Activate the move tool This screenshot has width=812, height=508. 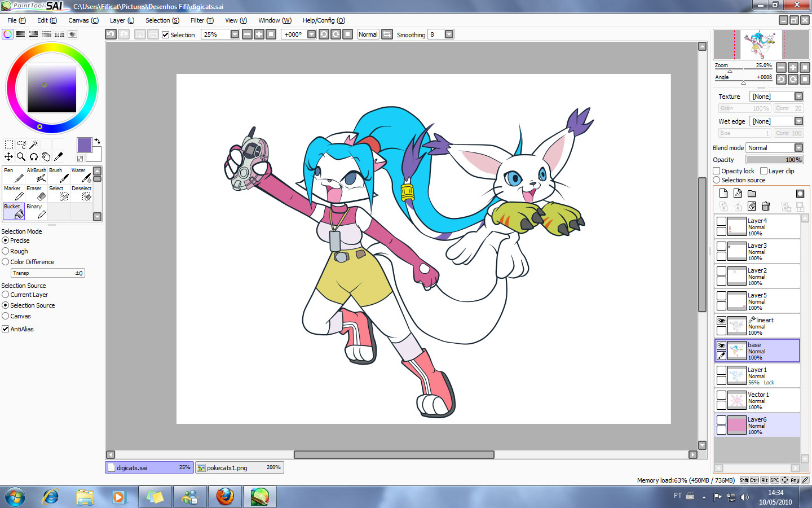(x=8, y=157)
